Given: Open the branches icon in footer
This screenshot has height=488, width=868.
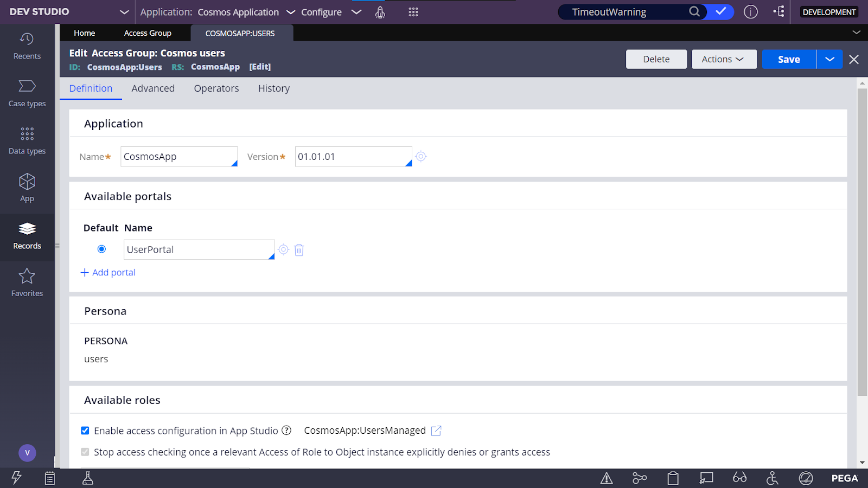Looking at the screenshot, I should [640, 478].
